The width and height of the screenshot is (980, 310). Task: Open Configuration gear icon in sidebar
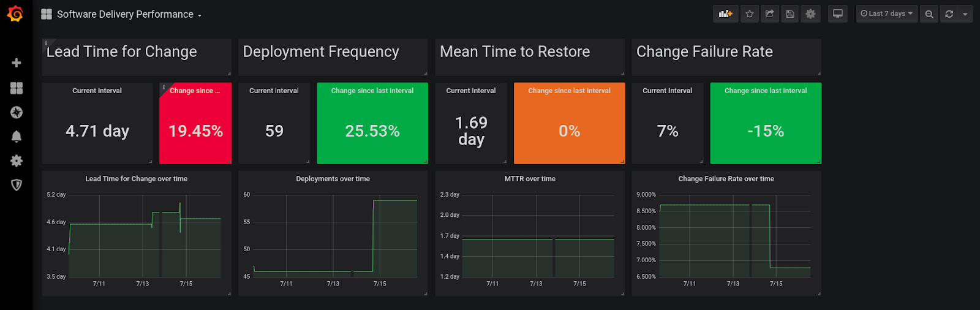17,161
